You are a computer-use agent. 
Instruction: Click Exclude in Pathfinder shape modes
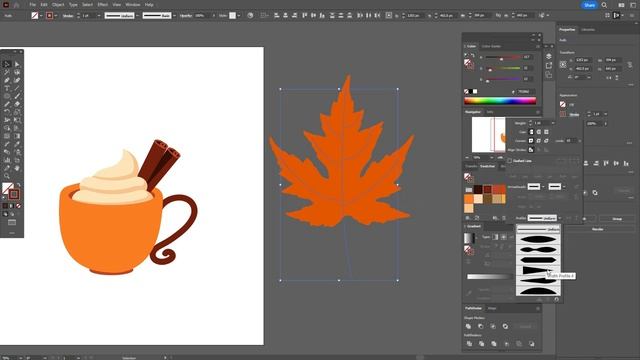tap(505, 326)
